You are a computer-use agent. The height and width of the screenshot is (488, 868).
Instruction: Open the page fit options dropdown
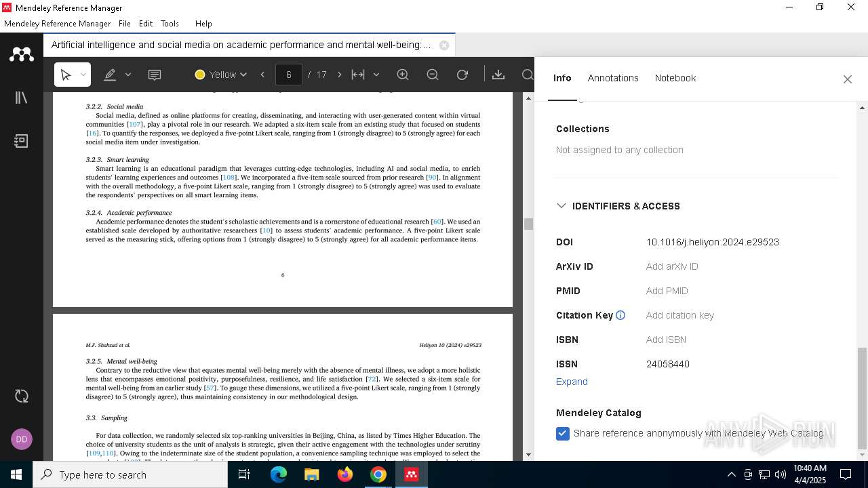click(376, 75)
